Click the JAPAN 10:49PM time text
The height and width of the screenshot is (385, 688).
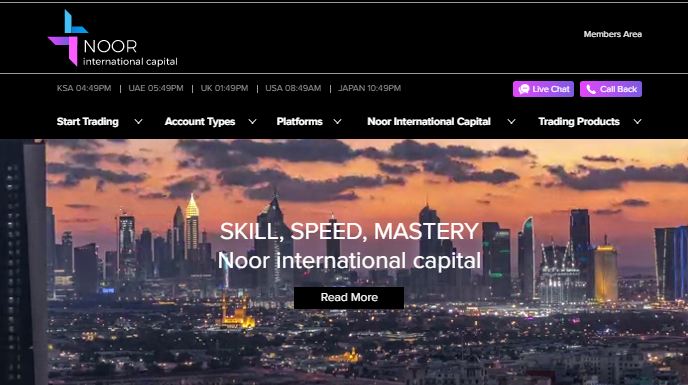[369, 88]
